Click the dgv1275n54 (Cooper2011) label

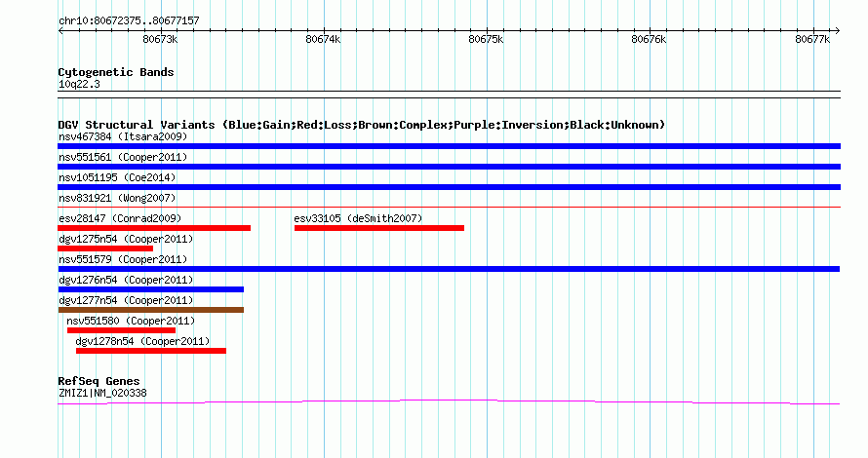pos(126,239)
